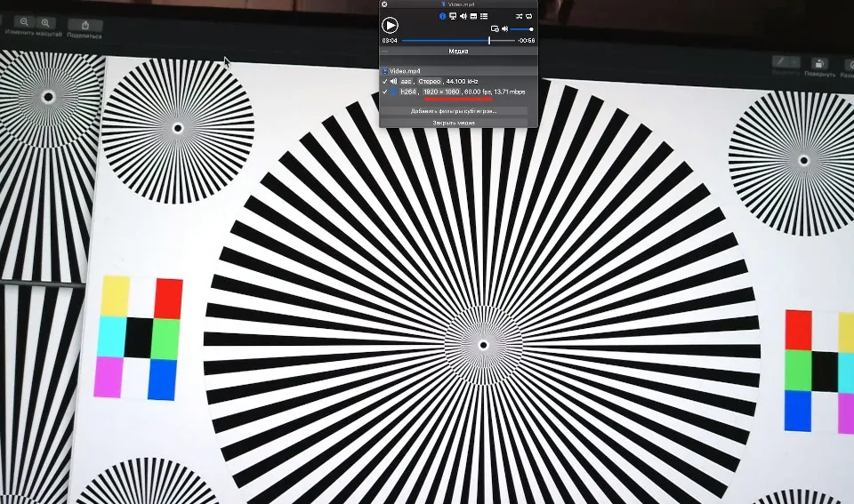
Task: Open the blue info inspector icon
Action: pyautogui.click(x=442, y=16)
